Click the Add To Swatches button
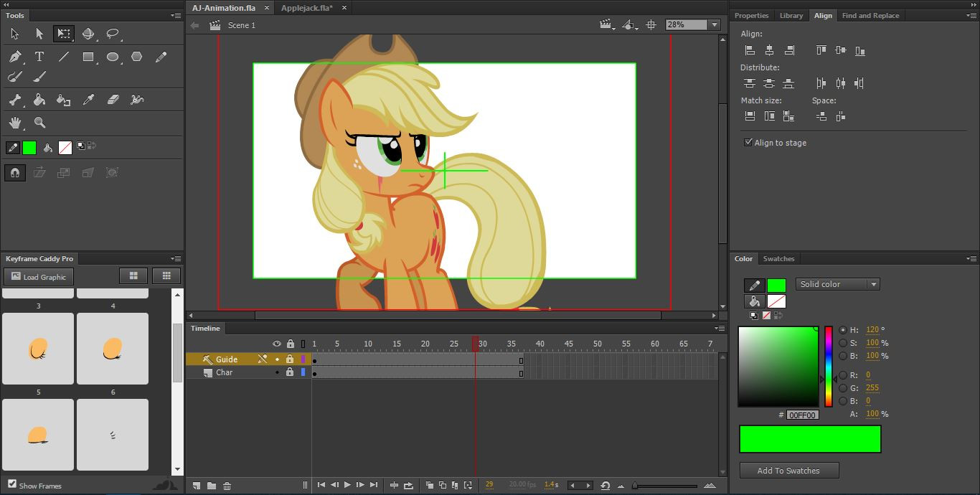This screenshot has height=495, width=980. click(789, 471)
